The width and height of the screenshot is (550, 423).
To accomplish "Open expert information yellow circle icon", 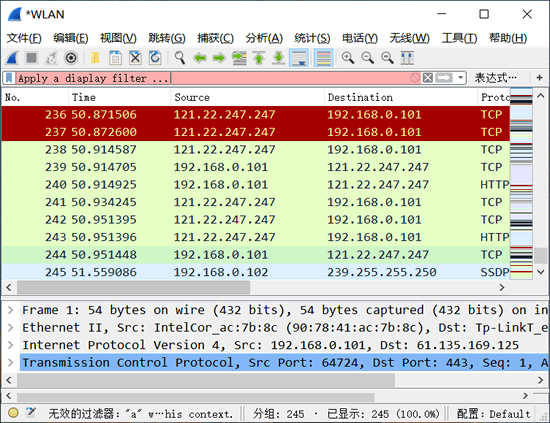I will tap(13, 413).
